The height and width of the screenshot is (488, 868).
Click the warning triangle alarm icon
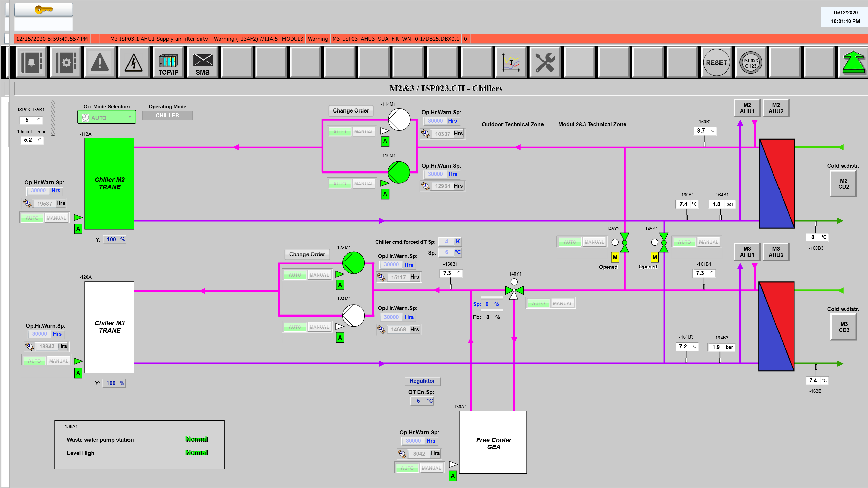coord(100,63)
